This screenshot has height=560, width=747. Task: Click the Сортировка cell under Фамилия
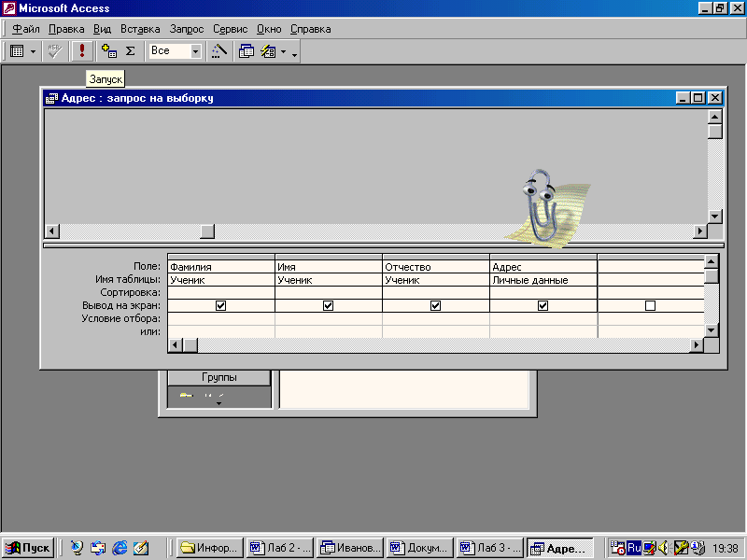click(221, 293)
